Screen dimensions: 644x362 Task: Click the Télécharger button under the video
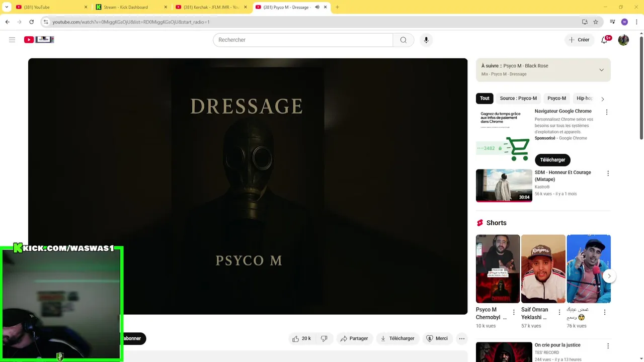397,338
